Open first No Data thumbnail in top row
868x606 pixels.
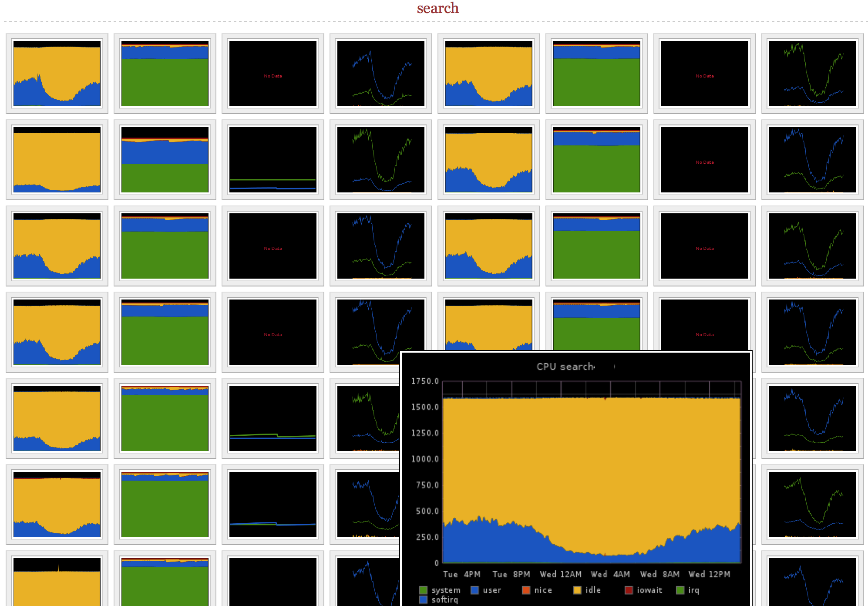[273, 74]
